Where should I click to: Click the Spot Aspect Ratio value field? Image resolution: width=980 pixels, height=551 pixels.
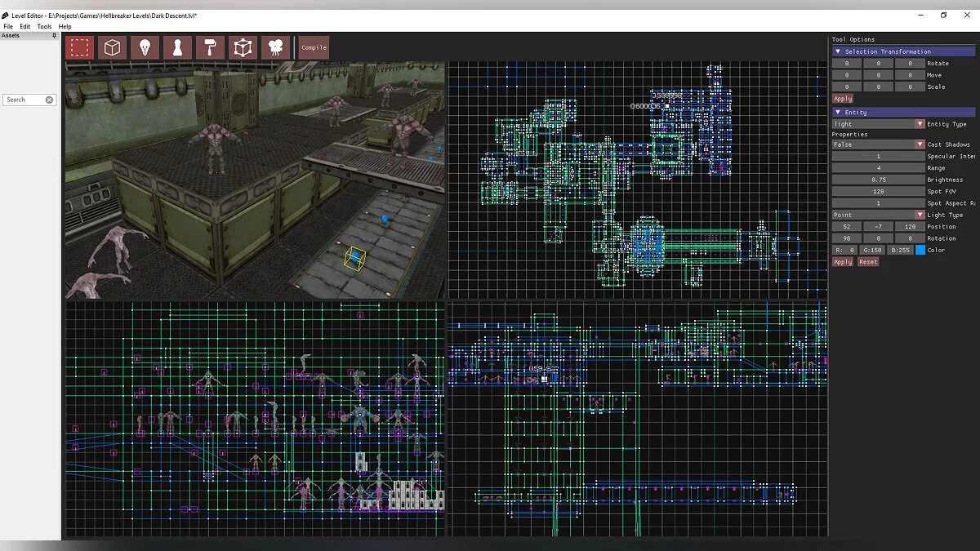878,203
